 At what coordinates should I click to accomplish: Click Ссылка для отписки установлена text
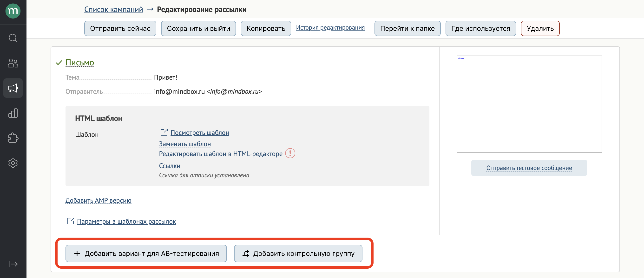point(204,175)
